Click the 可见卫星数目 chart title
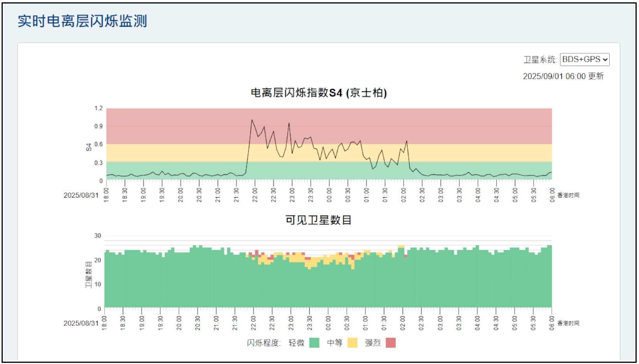Screen dimensions: 639x364 click(318, 220)
